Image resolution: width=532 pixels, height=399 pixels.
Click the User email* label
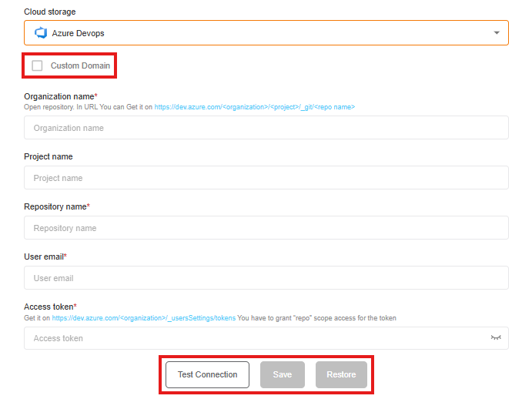coord(45,256)
